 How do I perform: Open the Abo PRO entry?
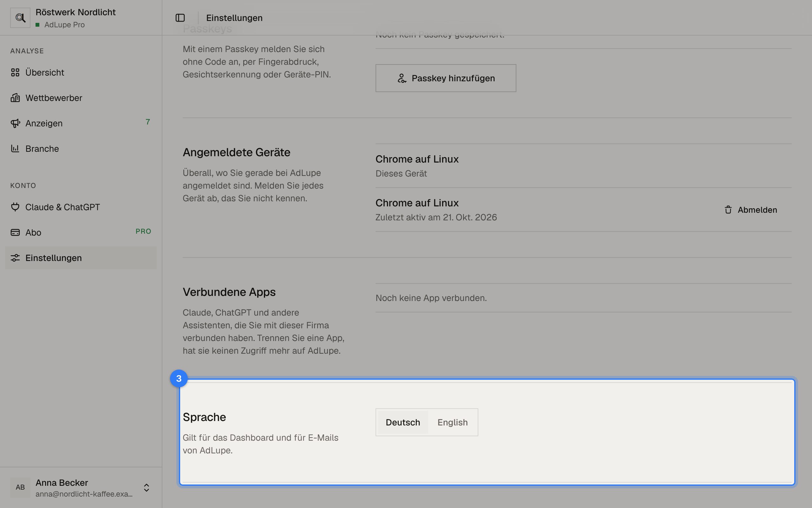[81, 232]
